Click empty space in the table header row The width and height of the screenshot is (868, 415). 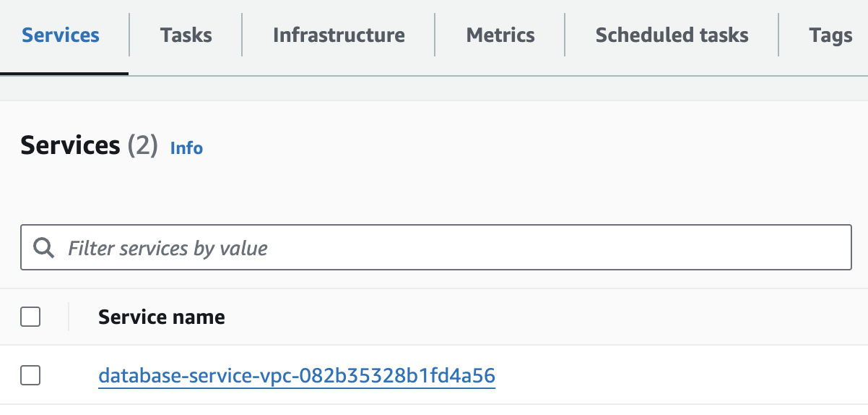(x=542, y=317)
